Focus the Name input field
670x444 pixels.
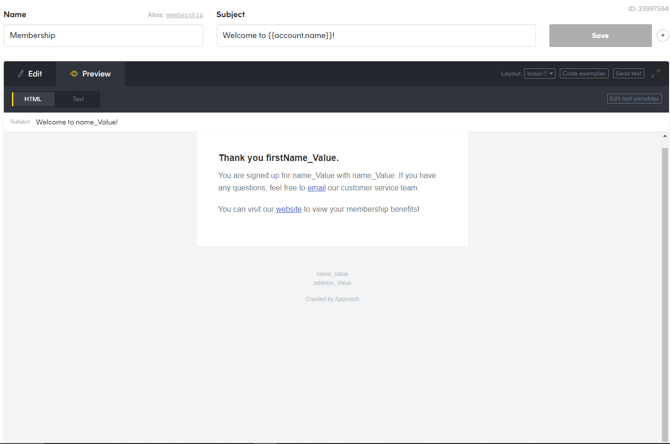[103, 36]
